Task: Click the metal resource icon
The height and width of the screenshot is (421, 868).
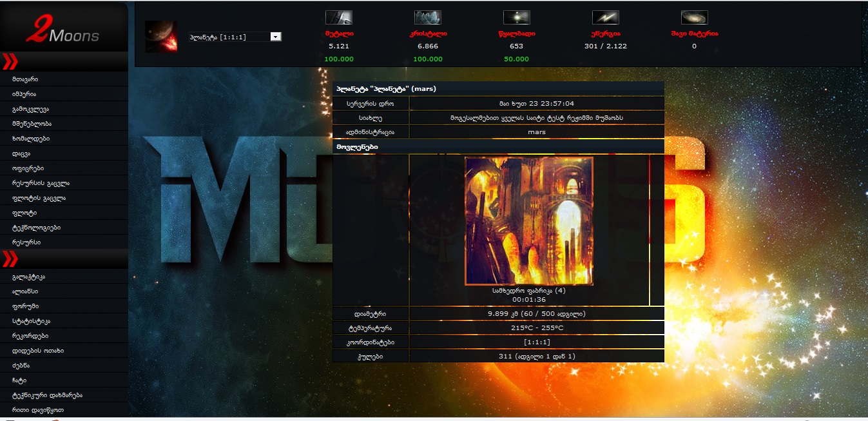Action: pos(338,17)
